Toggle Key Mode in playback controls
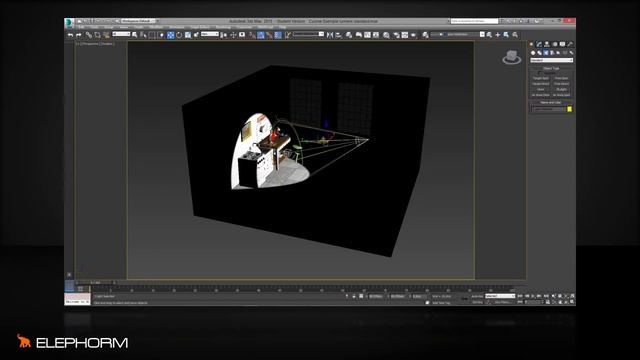The height and width of the screenshot is (360, 640). 520,302
